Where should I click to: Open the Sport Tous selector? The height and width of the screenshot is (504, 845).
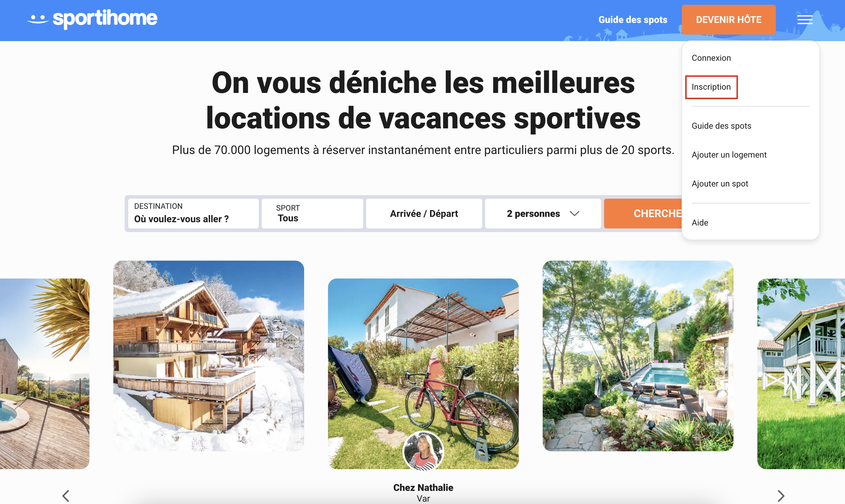pos(312,213)
